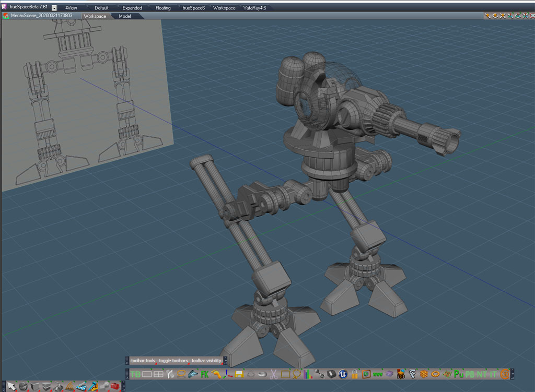This screenshot has height=392, width=535.
Task: Switch to the 4View layout tab
Action: click(x=71, y=8)
